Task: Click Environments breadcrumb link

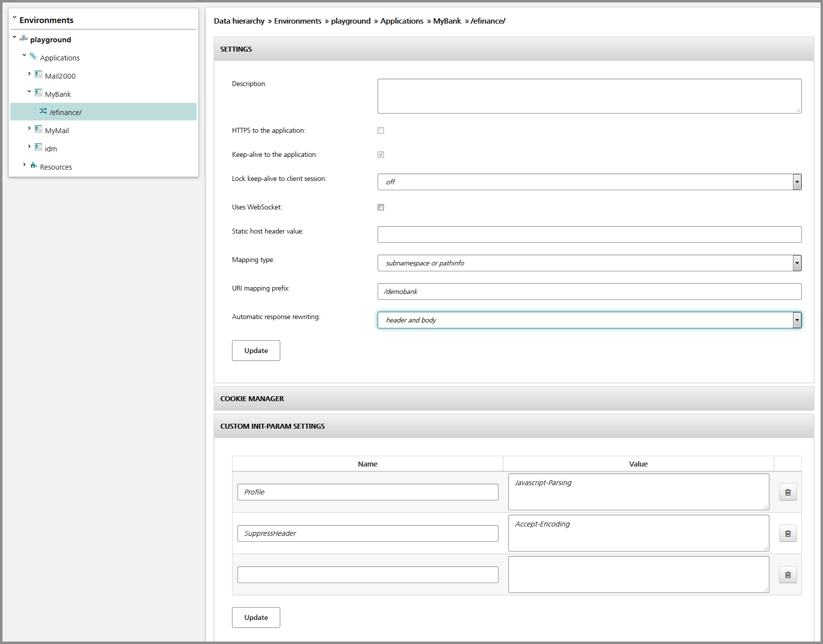Action: click(x=297, y=21)
